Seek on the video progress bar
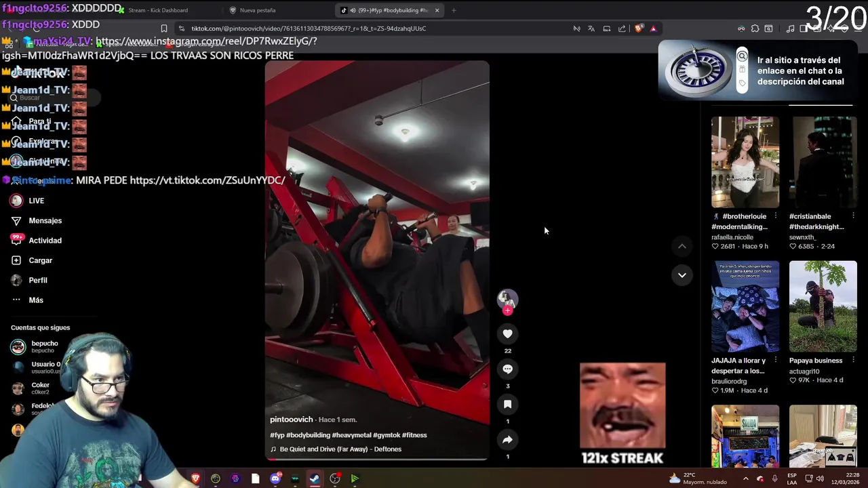Image resolution: width=868 pixels, height=488 pixels. pyautogui.click(x=377, y=460)
